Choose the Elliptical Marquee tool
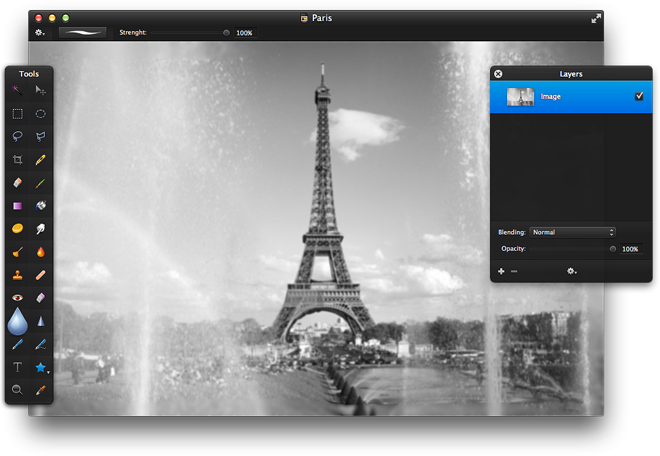 coord(41,114)
